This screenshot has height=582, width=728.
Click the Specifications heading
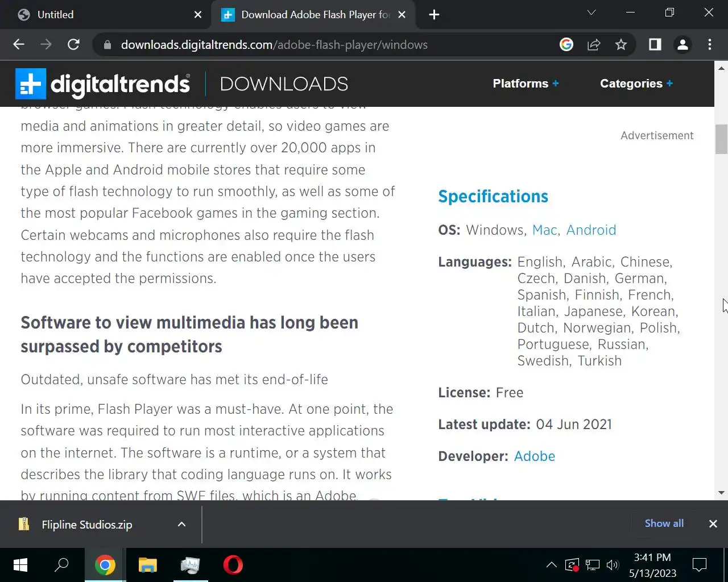click(493, 197)
